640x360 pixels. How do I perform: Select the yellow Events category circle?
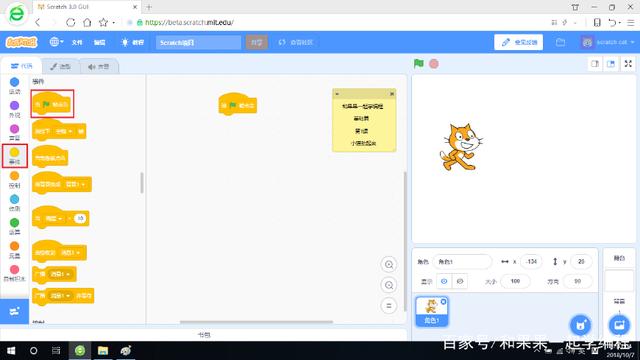pyautogui.click(x=14, y=152)
